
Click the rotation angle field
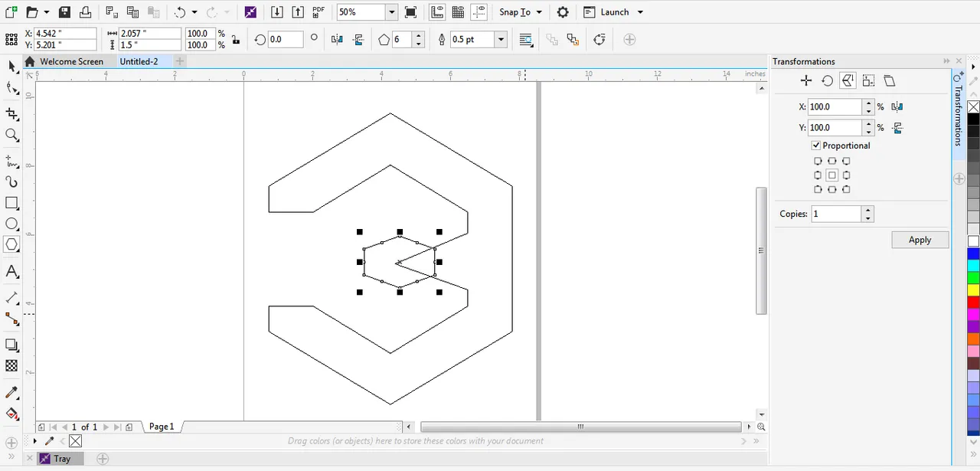286,39
